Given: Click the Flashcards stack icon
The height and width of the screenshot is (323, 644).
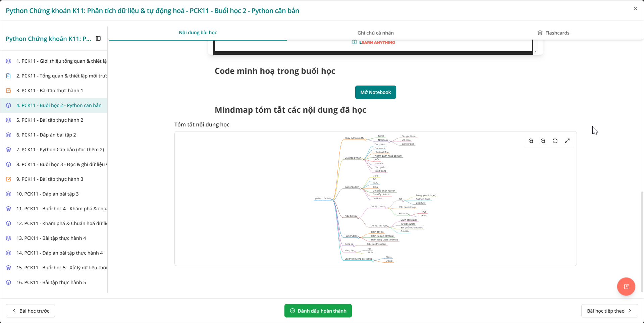Looking at the screenshot, I should coord(540,33).
